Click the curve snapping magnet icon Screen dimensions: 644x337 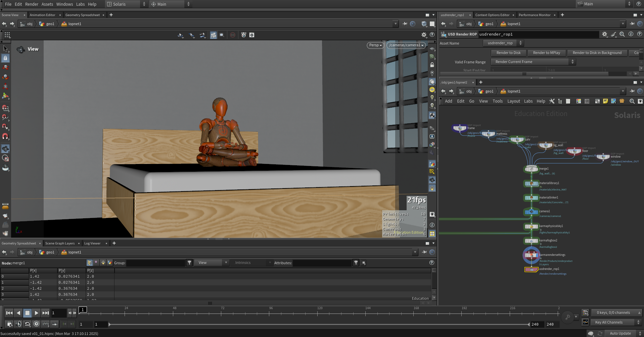(x=5, y=117)
